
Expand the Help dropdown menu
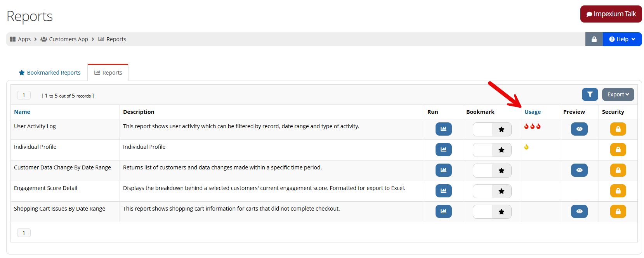(x=622, y=39)
